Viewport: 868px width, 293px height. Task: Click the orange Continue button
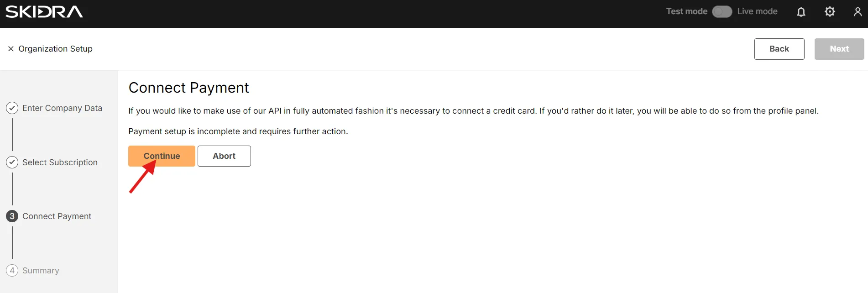(162, 156)
